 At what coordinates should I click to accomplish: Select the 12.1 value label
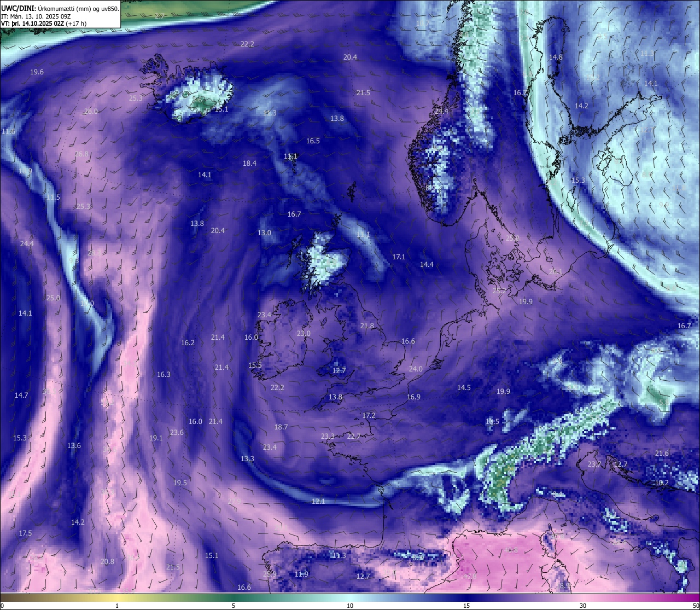tap(318, 501)
